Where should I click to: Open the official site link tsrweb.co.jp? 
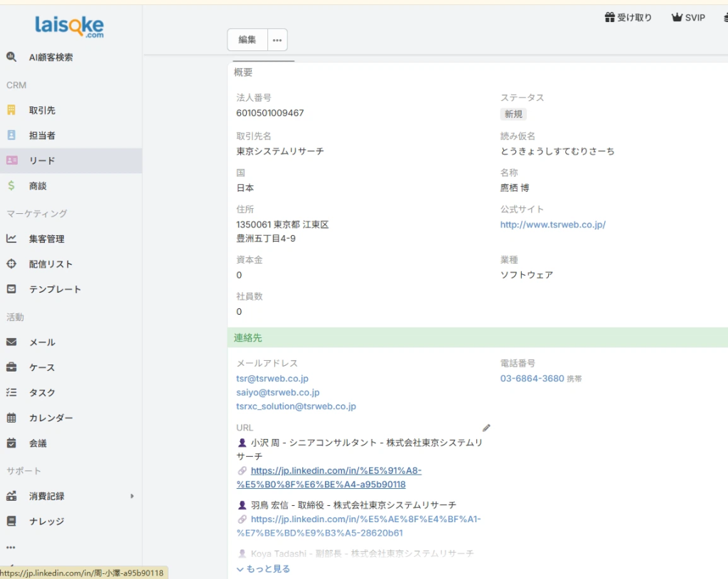click(x=552, y=224)
